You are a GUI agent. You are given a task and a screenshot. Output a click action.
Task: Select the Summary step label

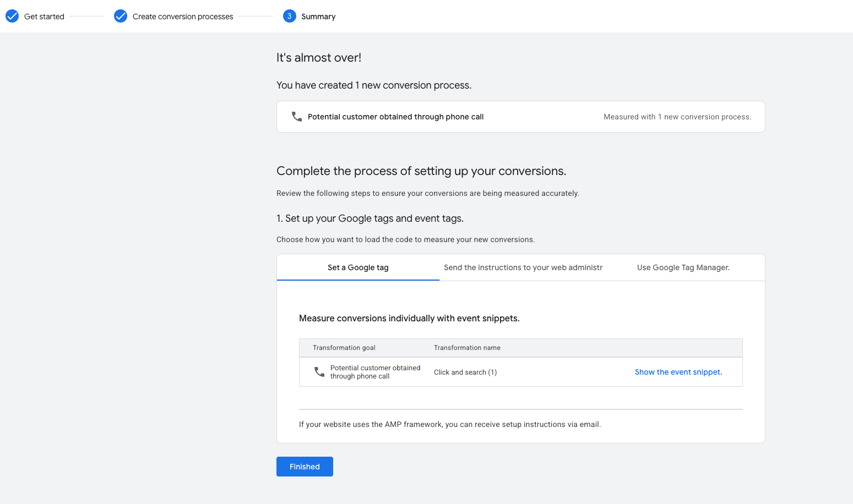pos(318,17)
